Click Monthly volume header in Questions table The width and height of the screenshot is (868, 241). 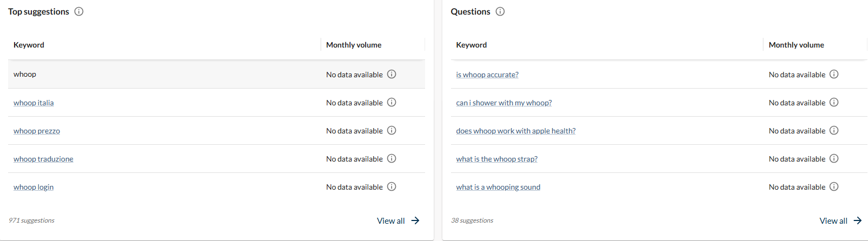(796, 45)
